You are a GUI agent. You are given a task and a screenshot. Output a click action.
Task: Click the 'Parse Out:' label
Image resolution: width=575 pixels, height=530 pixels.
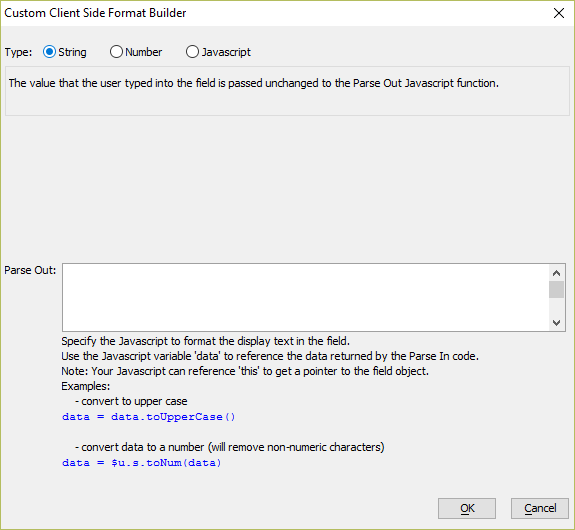click(30, 270)
